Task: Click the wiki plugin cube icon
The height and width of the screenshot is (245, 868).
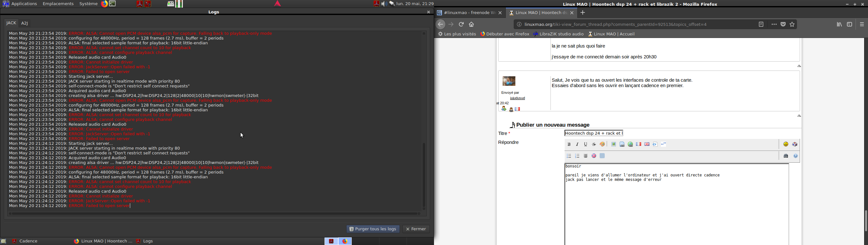Action: 795,144
